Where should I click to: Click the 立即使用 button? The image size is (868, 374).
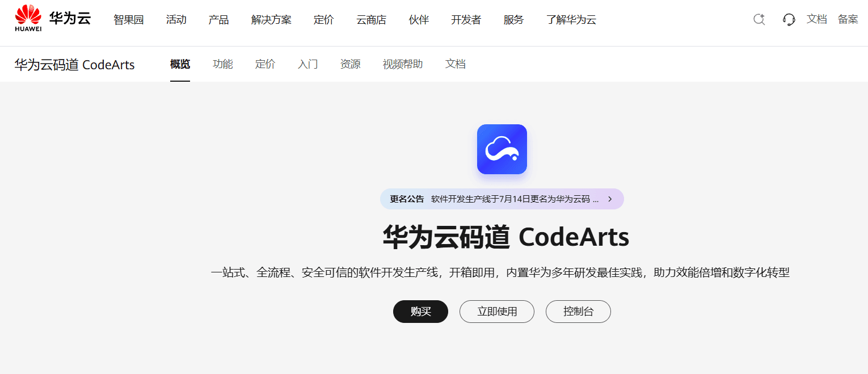coord(497,312)
